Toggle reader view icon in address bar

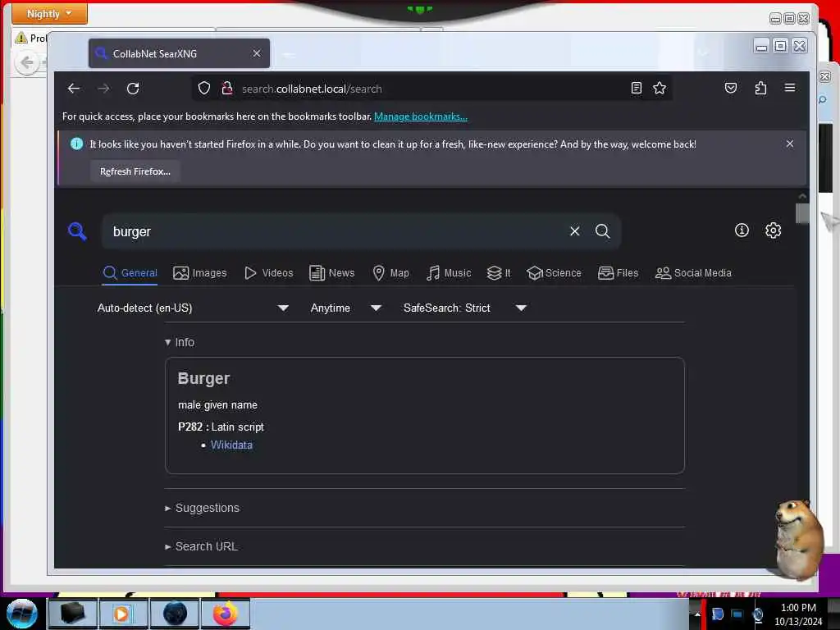636,89
